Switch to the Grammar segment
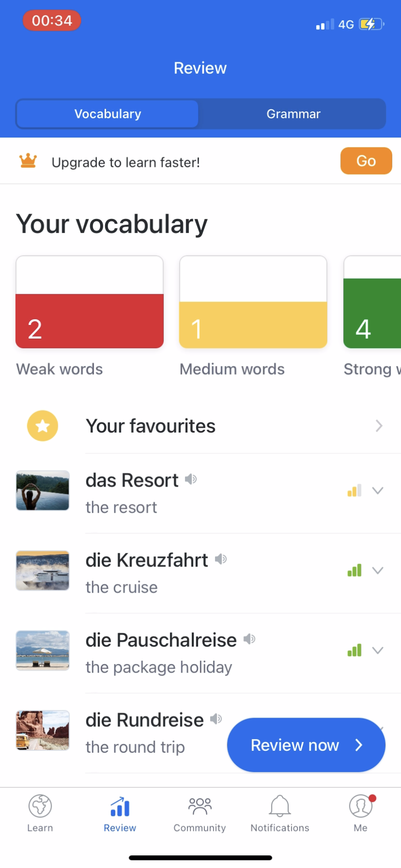 point(293,114)
